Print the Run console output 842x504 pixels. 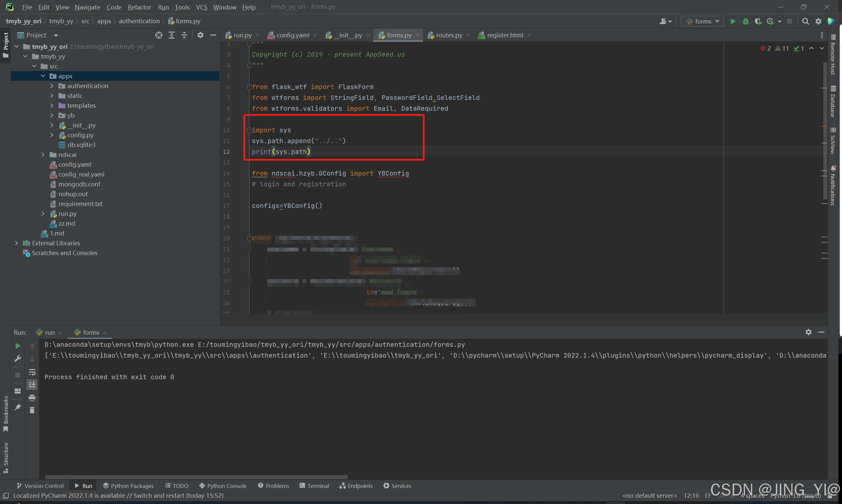32,397
